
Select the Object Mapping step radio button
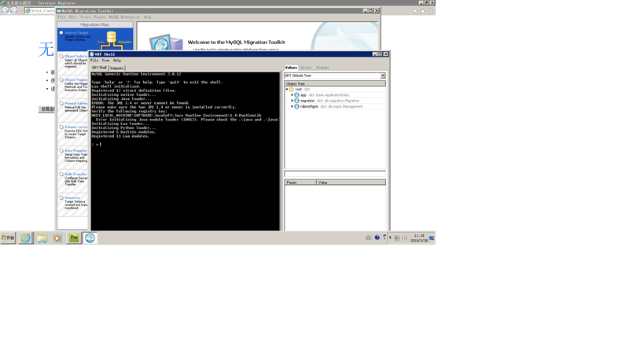pyautogui.click(x=61, y=80)
